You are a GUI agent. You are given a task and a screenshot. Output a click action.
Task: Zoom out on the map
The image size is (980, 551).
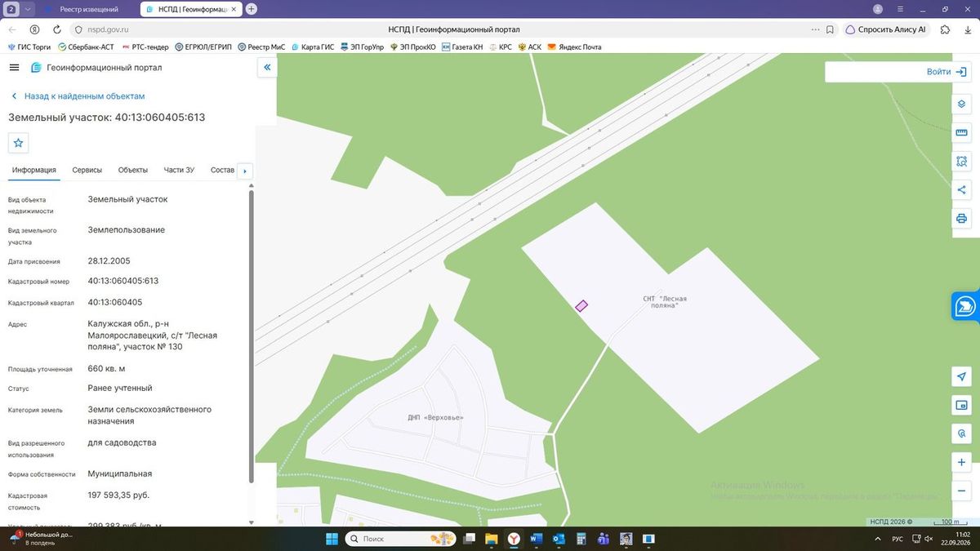(x=961, y=491)
